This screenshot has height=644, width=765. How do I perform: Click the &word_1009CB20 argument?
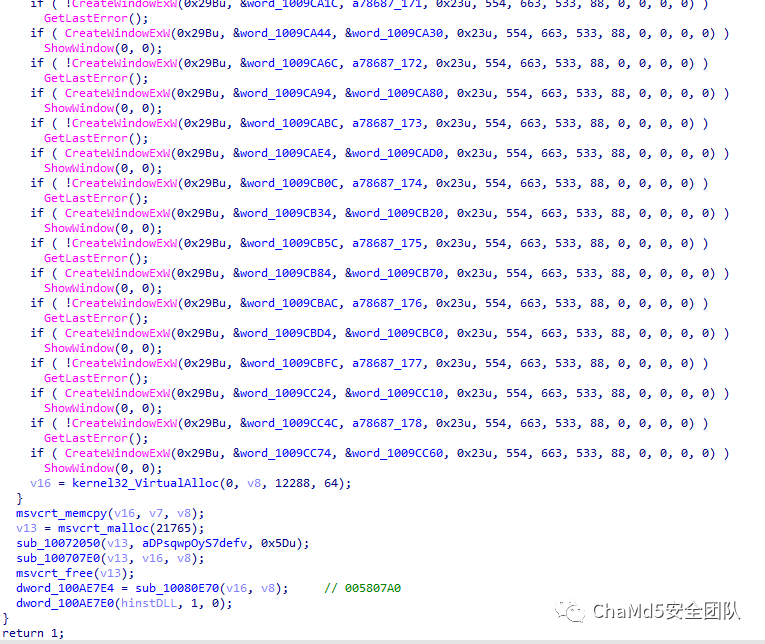(394, 213)
